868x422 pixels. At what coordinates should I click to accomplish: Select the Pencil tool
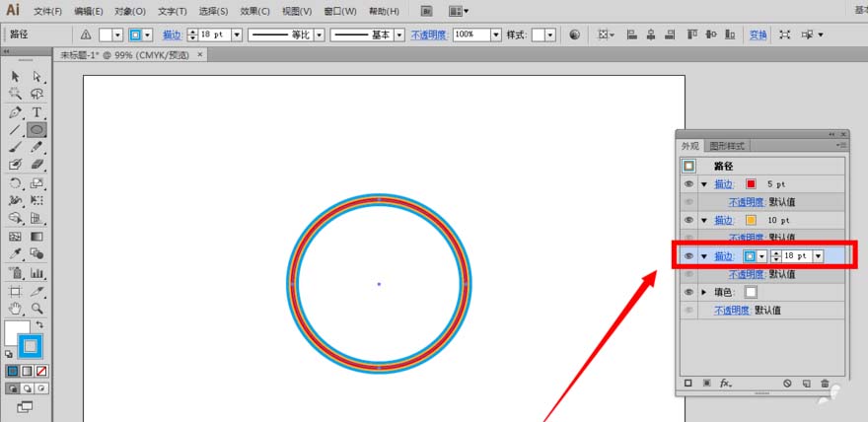(x=37, y=147)
